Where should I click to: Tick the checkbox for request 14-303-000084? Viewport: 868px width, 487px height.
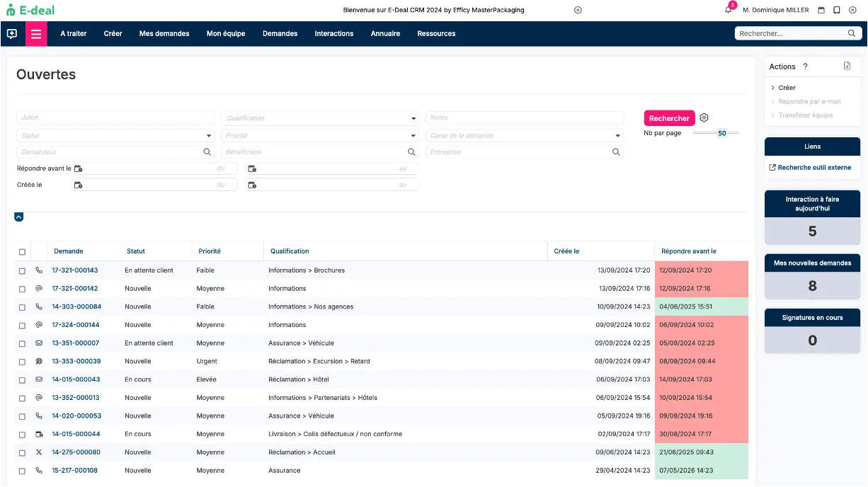tap(22, 307)
